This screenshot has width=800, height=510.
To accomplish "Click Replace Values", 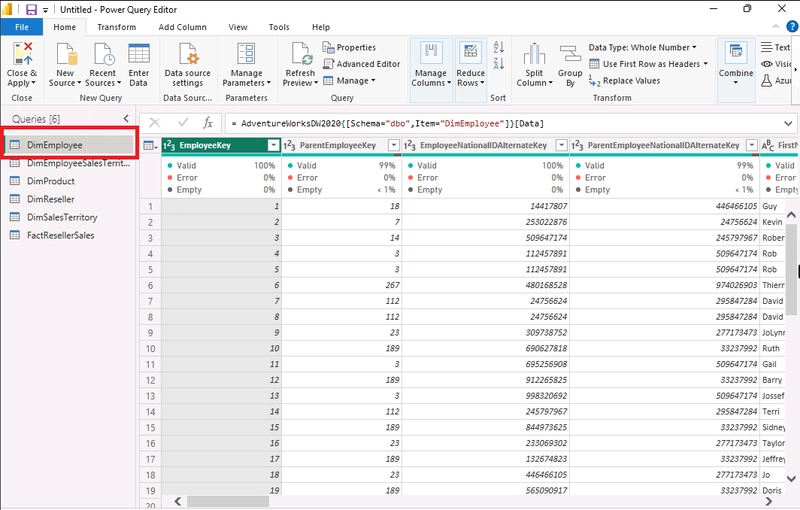I will coord(624,81).
